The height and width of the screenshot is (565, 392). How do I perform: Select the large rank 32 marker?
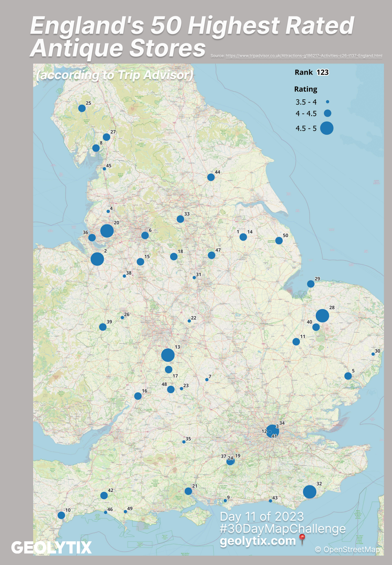point(309,492)
